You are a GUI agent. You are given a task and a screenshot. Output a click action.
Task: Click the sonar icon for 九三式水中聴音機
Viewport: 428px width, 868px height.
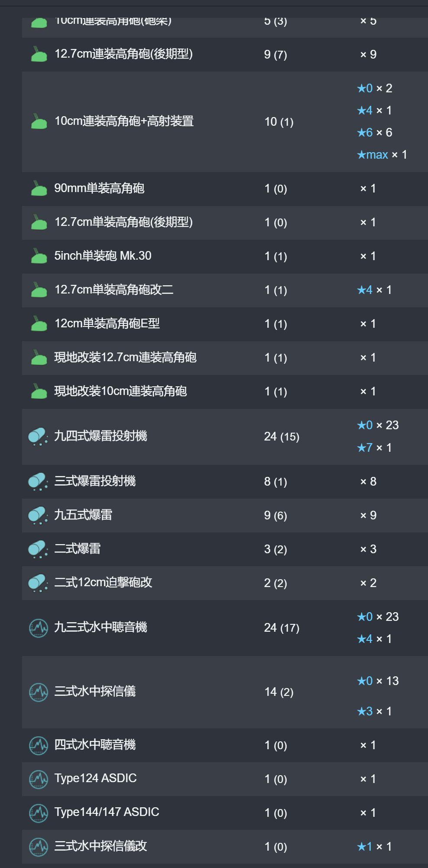pyautogui.click(x=39, y=628)
